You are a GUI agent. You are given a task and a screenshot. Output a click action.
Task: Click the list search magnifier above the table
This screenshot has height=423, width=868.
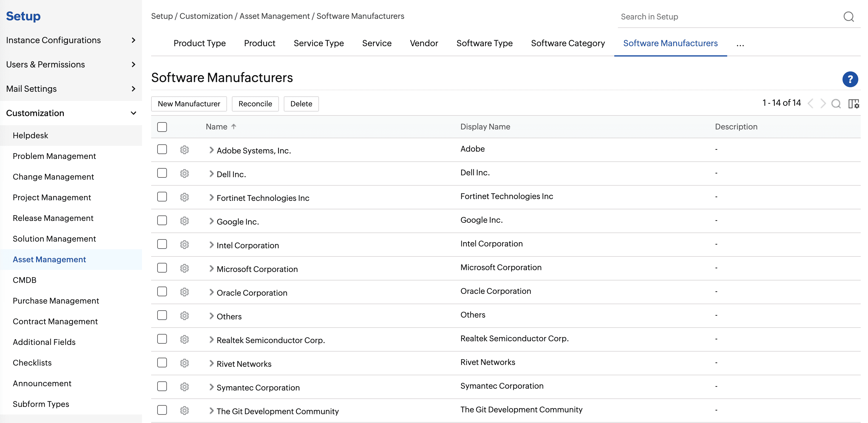836,104
